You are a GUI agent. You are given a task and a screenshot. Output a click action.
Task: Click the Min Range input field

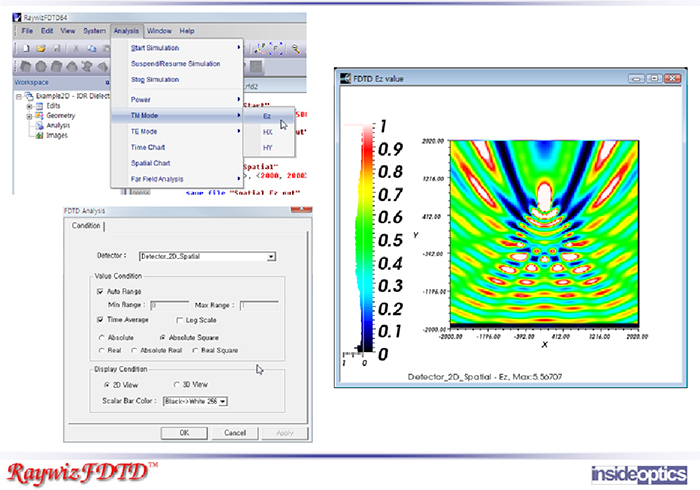tap(170, 305)
